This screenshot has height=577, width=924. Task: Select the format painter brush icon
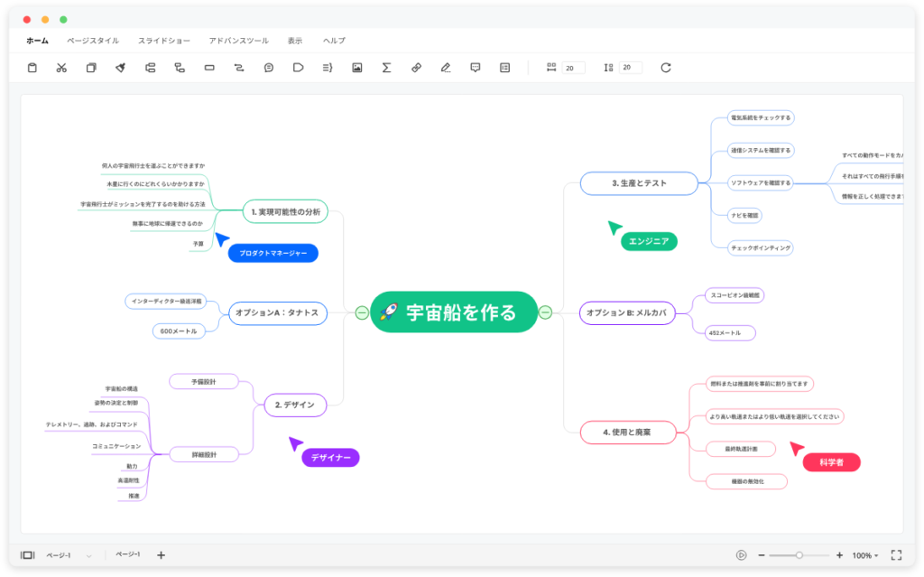click(x=120, y=68)
